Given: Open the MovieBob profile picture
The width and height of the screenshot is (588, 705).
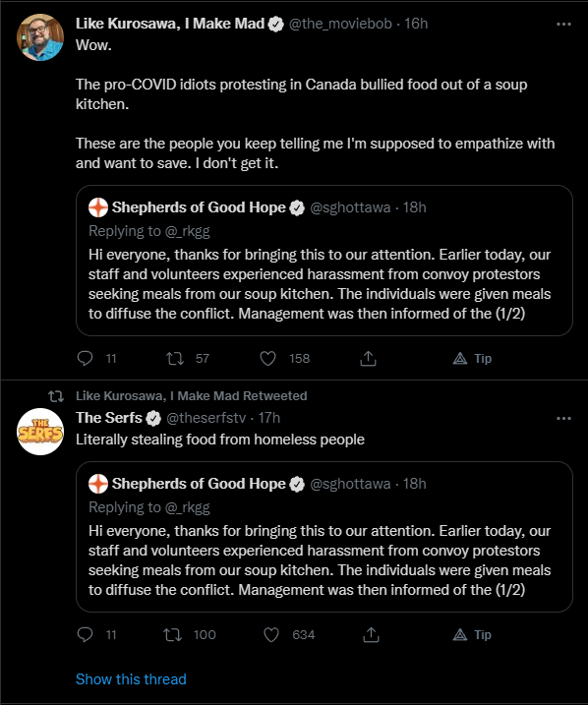Looking at the screenshot, I should click(40, 37).
